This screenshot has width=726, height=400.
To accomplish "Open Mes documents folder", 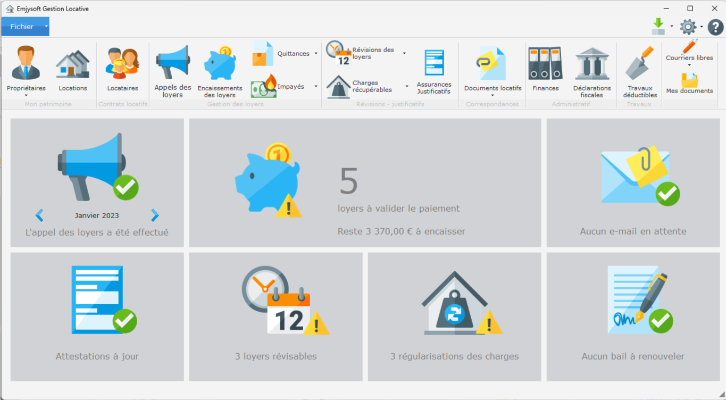I will [x=689, y=81].
